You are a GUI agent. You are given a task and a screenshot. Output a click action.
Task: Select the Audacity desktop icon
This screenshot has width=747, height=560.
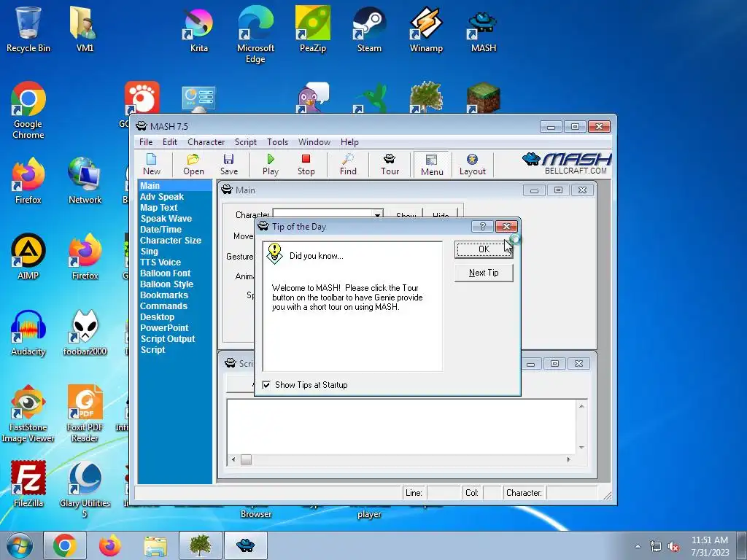point(28,333)
